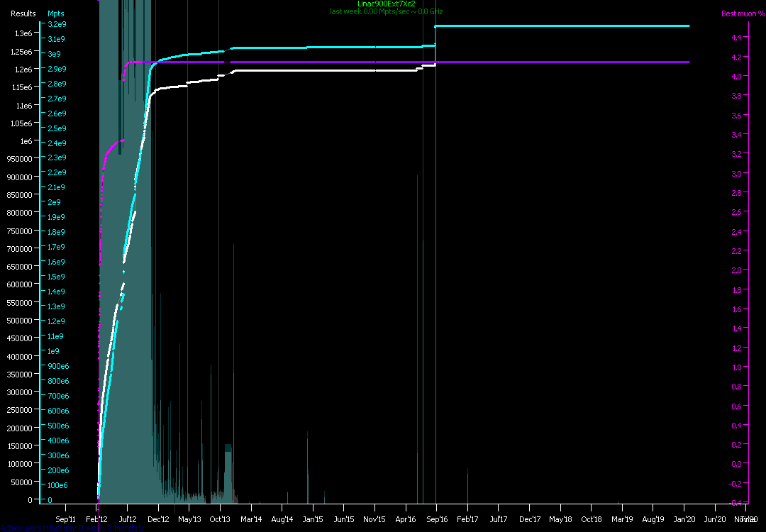Click the 1e9 tick on Mpts axis
This screenshot has height=532, width=766.
click(x=54, y=351)
